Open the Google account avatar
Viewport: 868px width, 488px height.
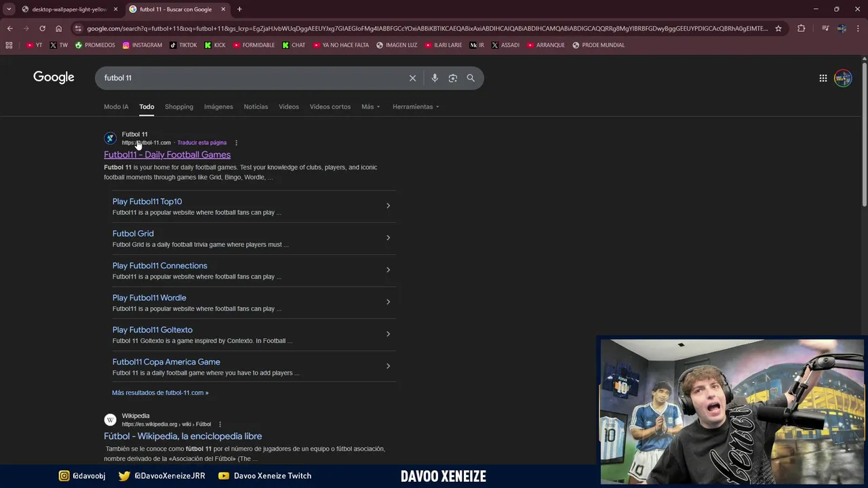[843, 78]
